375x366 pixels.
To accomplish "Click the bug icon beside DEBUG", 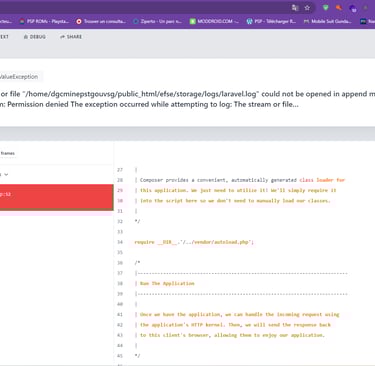I will pos(26,37).
